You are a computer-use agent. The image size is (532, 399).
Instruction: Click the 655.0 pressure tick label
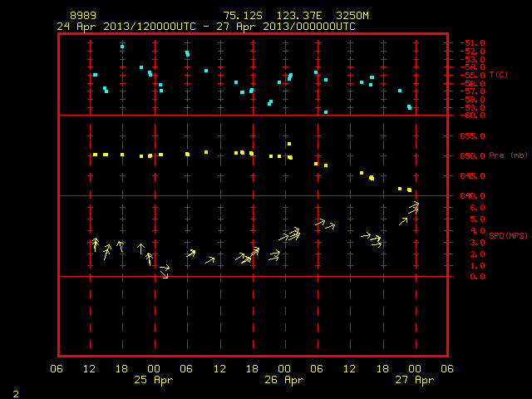tap(472, 136)
